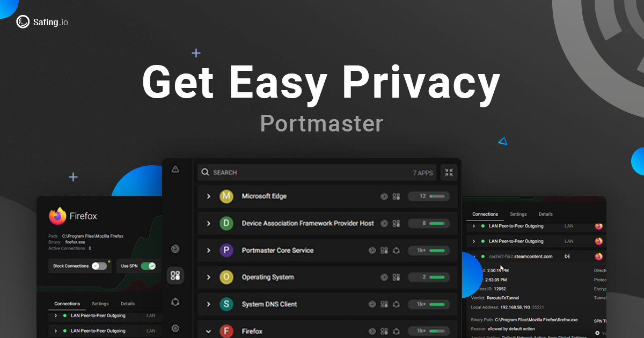
Task: Open the notifications triangle icon in the sidebar
Action: (x=175, y=168)
